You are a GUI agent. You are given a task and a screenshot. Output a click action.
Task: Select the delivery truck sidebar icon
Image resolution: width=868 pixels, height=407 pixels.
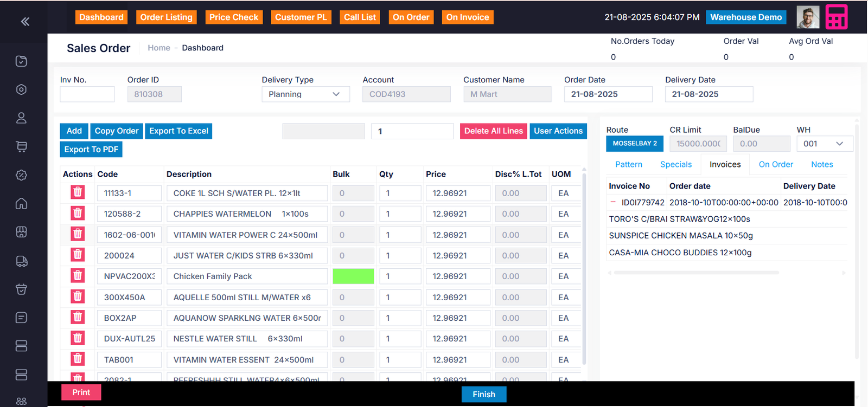pyautogui.click(x=22, y=261)
